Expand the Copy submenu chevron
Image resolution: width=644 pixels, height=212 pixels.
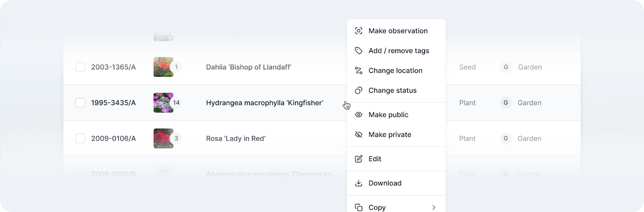(x=433, y=208)
